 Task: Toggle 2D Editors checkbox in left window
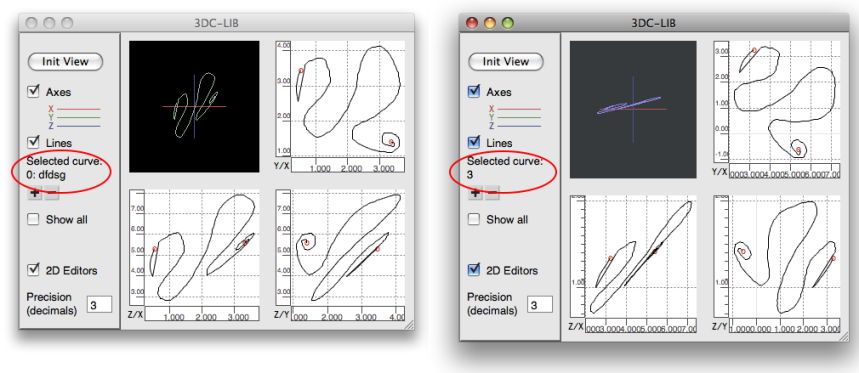(x=34, y=270)
